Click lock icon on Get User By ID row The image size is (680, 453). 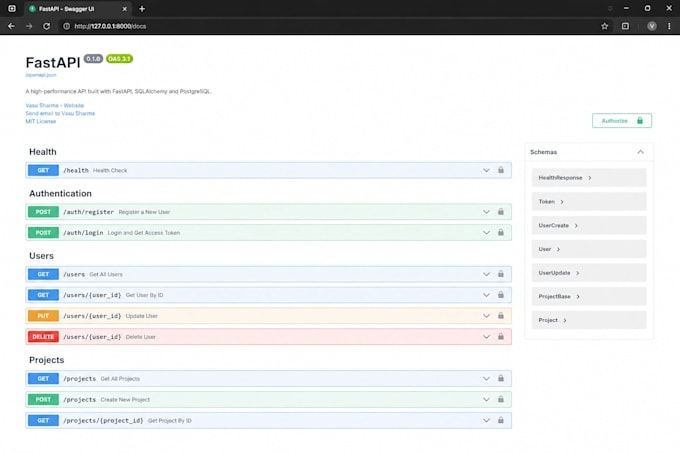[x=500, y=295]
